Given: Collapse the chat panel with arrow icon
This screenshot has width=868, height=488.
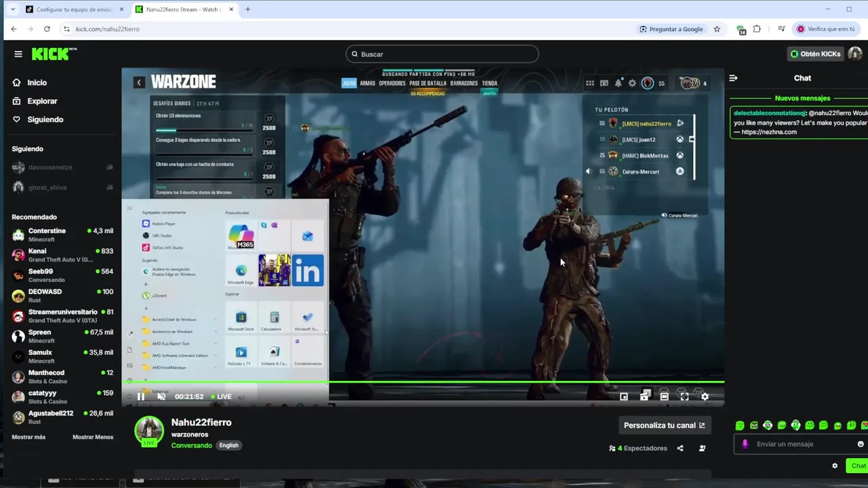Looking at the screenshot, I should click(x=733, y=78).
